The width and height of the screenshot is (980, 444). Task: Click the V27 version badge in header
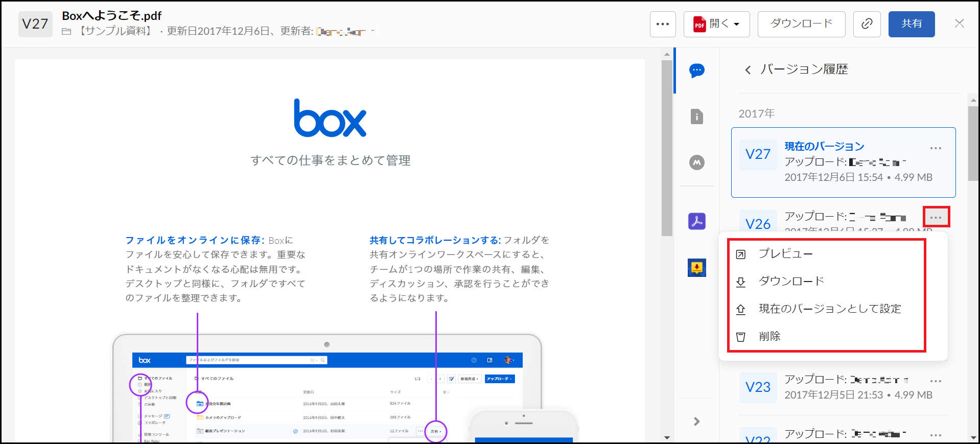pos(35,24)
